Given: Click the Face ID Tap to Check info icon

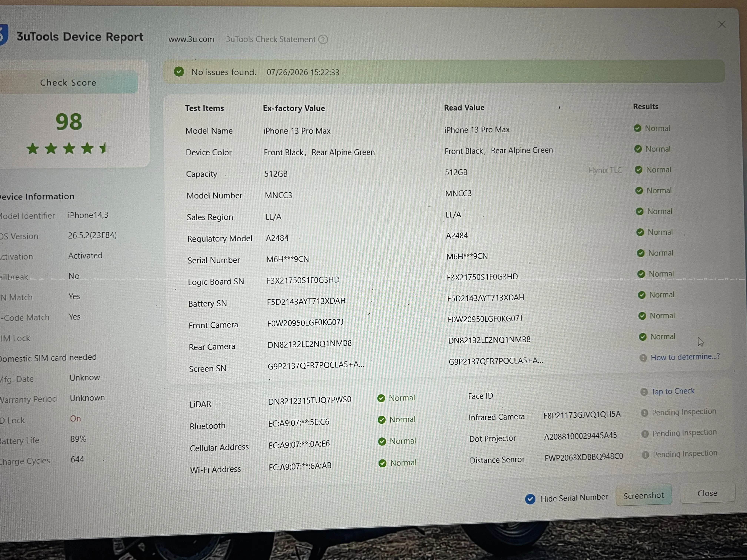Looking at the screenshot, I should click(644, 391).
